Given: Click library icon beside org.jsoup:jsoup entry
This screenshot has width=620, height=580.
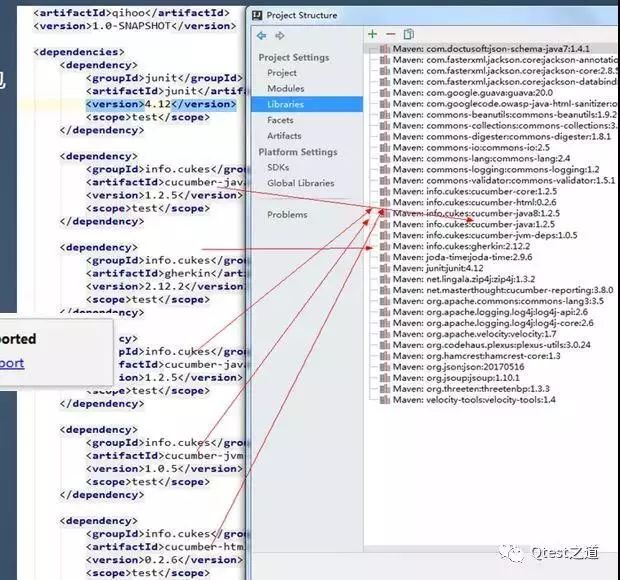Looking at the screenshot, I should [x=385, y=378].
